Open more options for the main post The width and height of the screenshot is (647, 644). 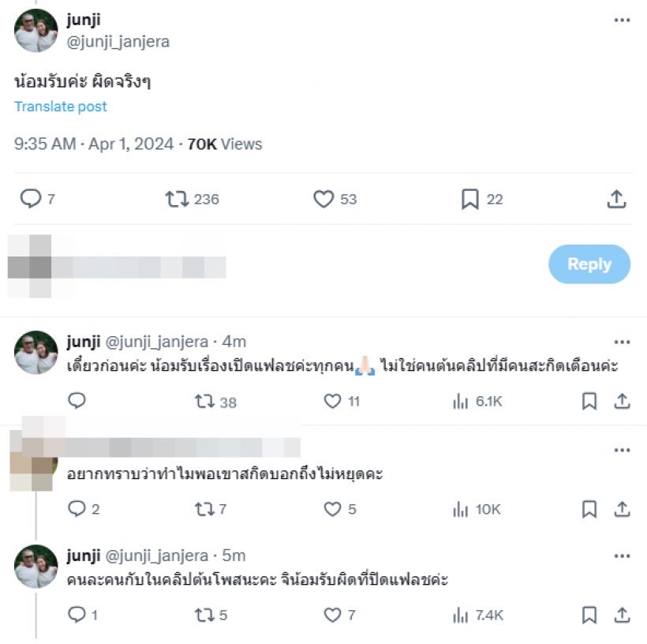(622, 20)
